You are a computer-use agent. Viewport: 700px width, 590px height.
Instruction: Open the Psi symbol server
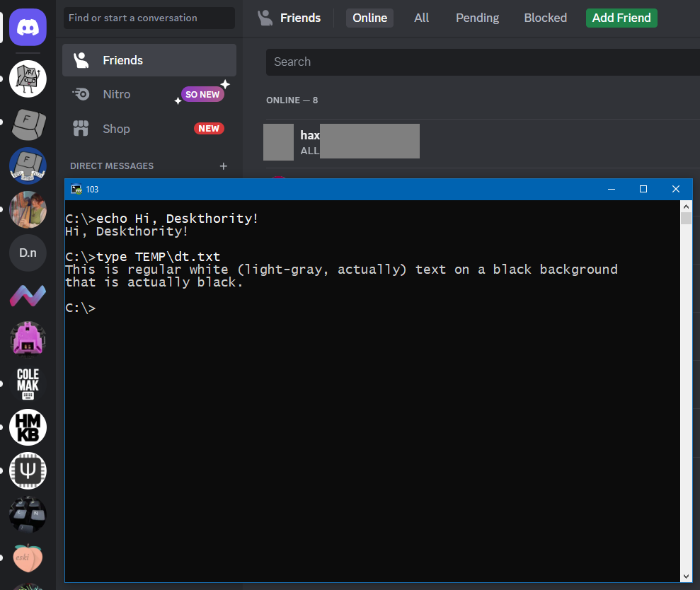point(28,470)
